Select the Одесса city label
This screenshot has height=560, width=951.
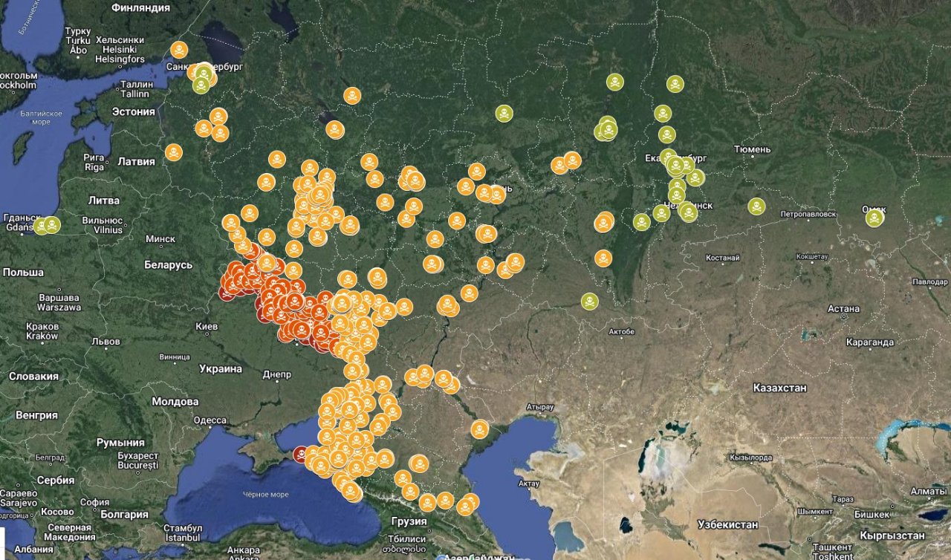210,420
